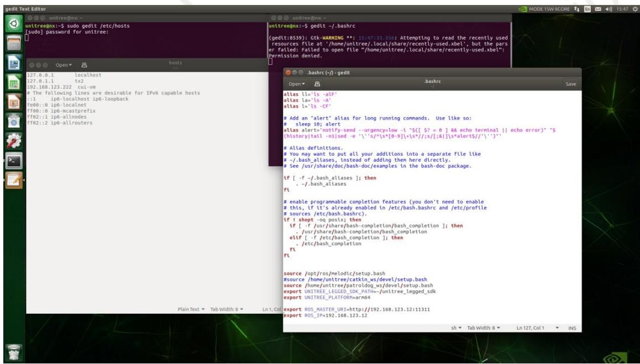Launch LibreOffice Calc from the dock

[13, 82]
